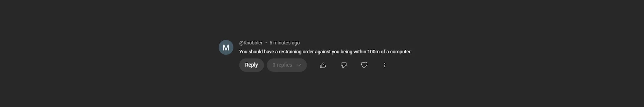Visit the commenter's profile via avatar
This screenshot has height=107, width=644.
click(226, 47)
